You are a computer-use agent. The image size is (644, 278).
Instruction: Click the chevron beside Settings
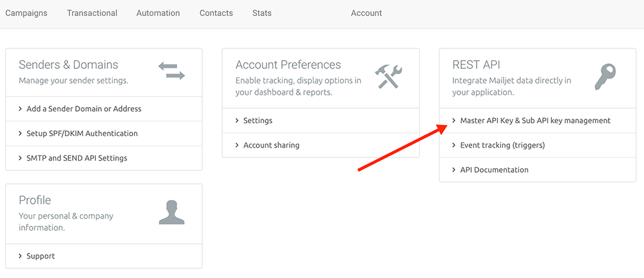click(x=237, y=121)
